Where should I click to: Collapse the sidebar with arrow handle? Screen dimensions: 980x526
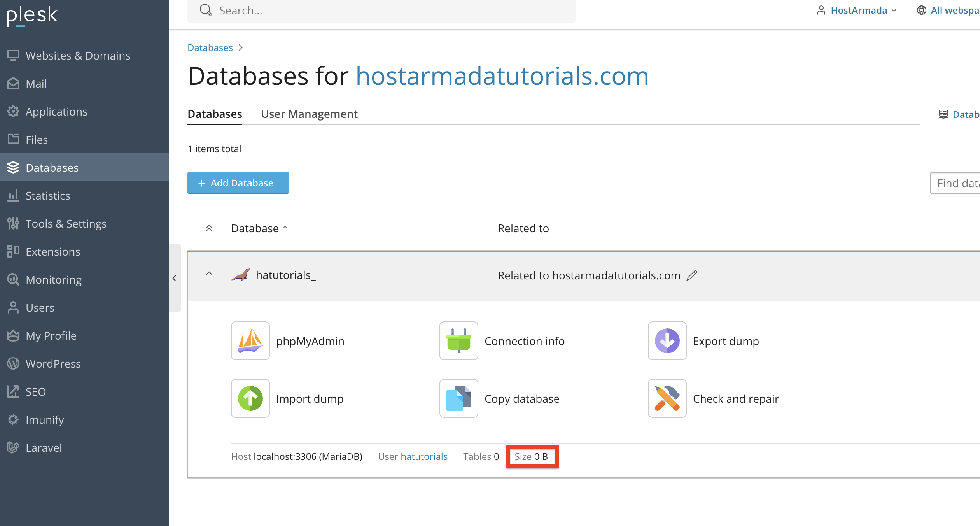[x=175, y=278]
